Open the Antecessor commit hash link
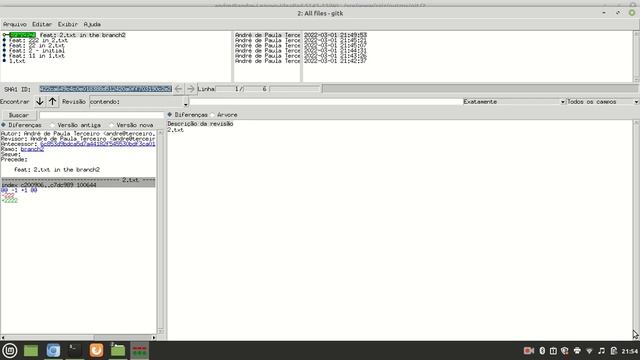640x360 pixels. click(x=98, y=144)
